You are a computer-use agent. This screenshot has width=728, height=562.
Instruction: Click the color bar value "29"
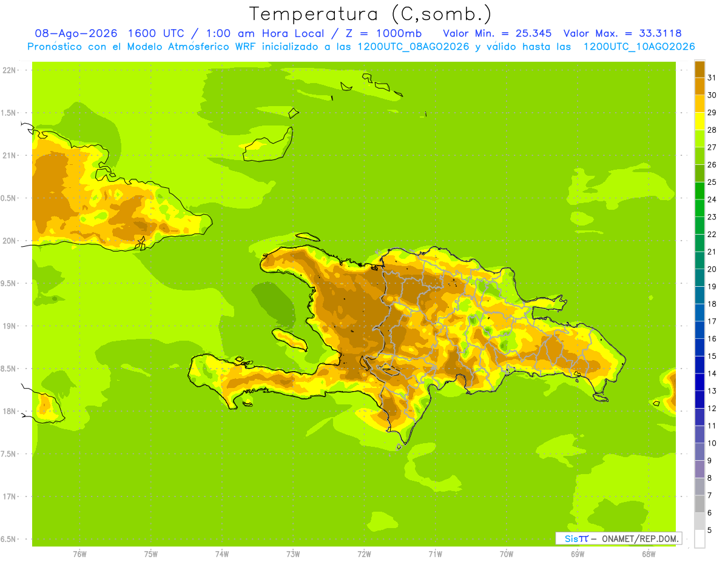712,112
